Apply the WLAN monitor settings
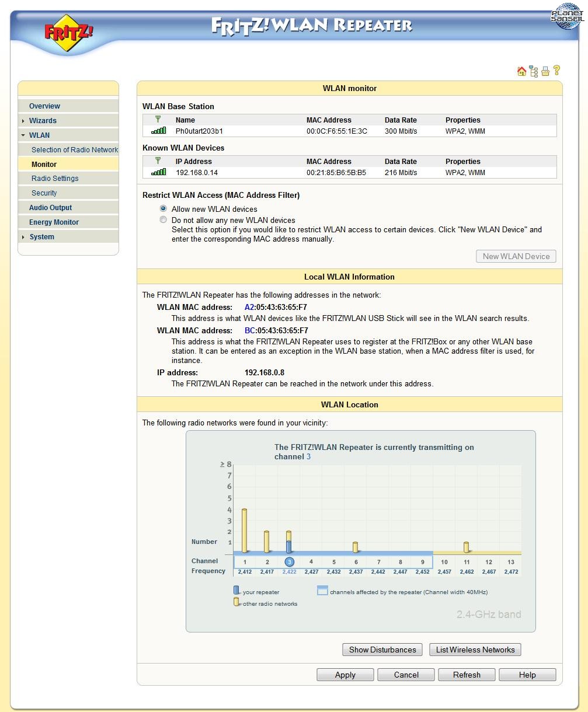 [345, 675]
